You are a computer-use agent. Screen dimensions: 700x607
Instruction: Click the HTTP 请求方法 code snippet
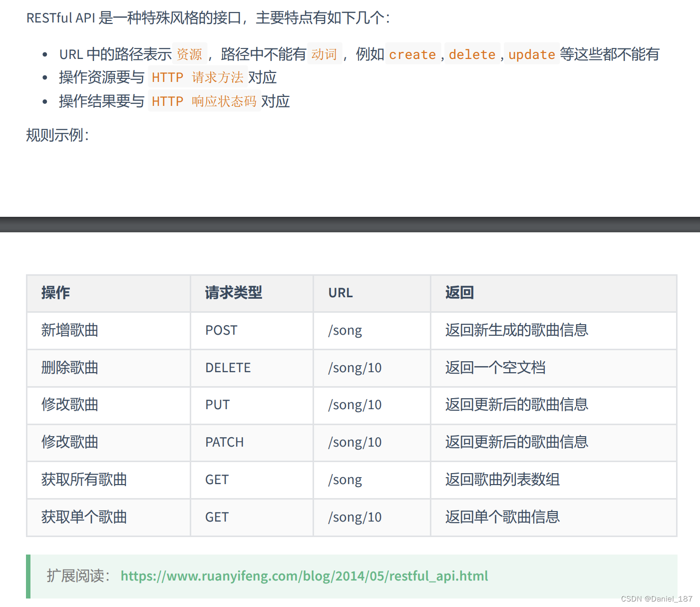[198, 77]
